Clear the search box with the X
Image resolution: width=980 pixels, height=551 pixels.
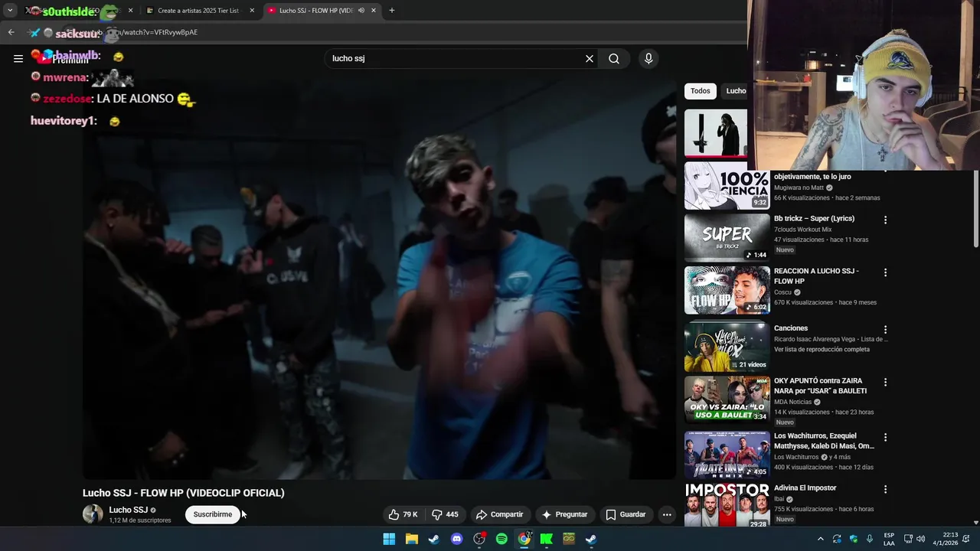pyautogui.click(x=590, y=58)
